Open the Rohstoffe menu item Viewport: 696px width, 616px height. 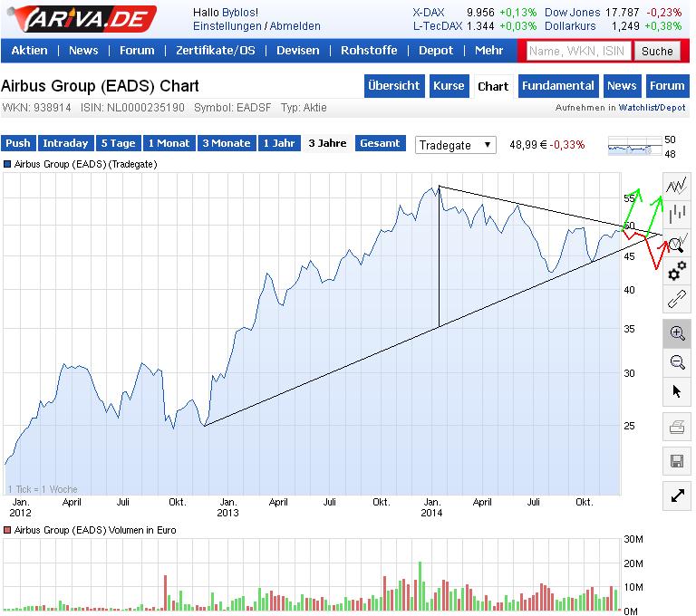click(369, 51)
